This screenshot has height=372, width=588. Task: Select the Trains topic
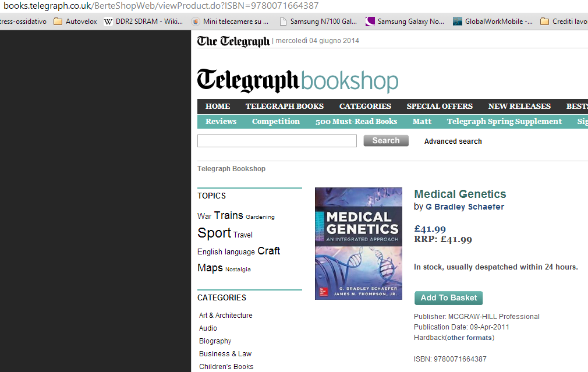point(229,215)
